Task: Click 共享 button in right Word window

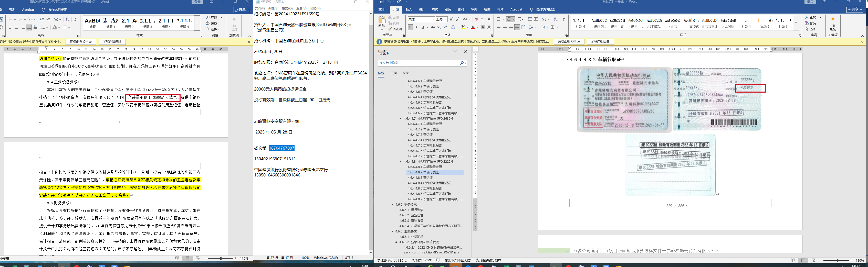Action: coord(854,9)
